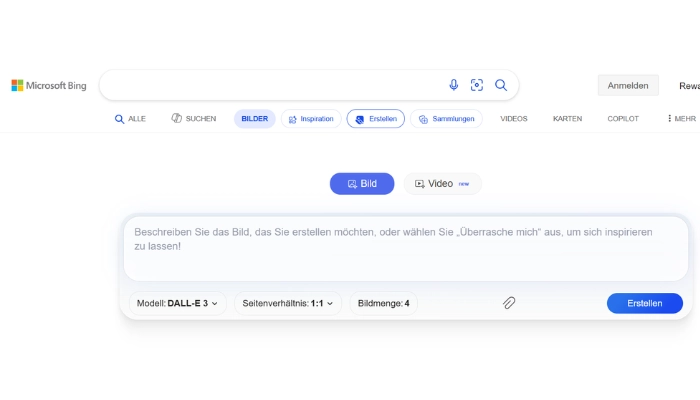
Task: Open visual search camera icon
Action: (477, 85)
